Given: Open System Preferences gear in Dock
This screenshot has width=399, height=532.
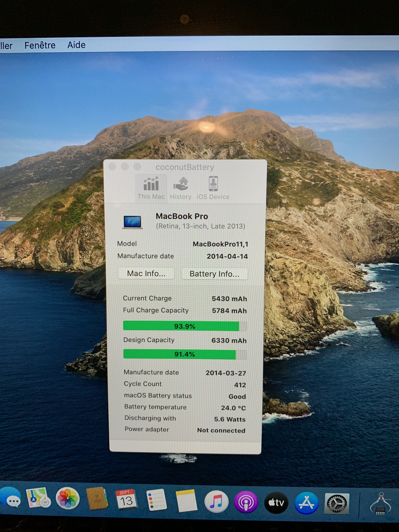Looking at the screenshot, I should click(337, 503).
